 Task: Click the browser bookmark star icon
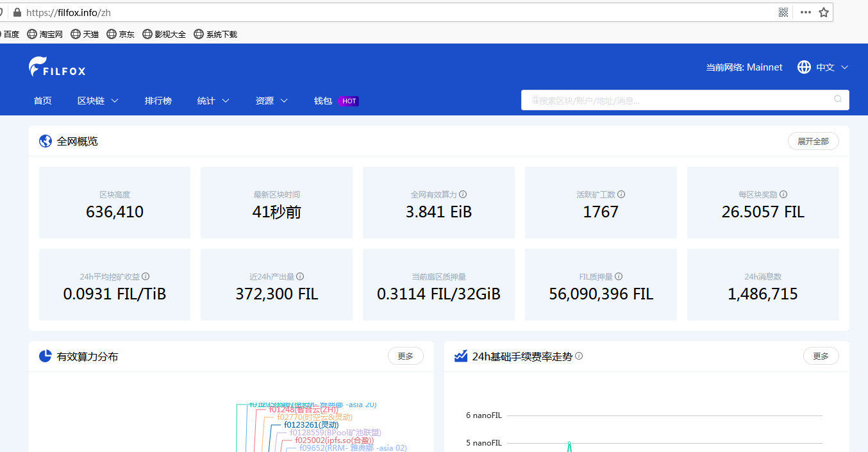pos(824,12)
